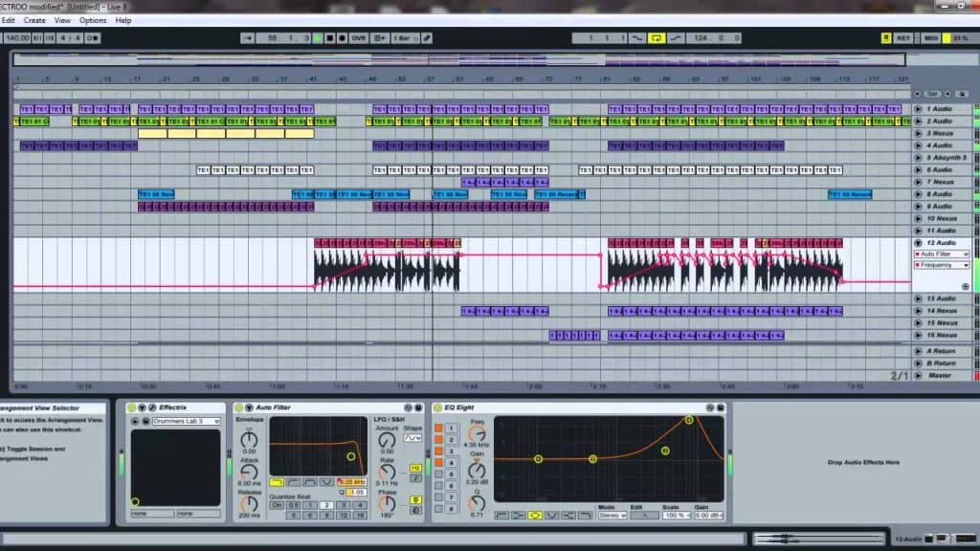The width and height of the screenshot is (980, 551).
Task: Select the highpass filter type icon
Action: pyautogui.click(x=293, y=482)
